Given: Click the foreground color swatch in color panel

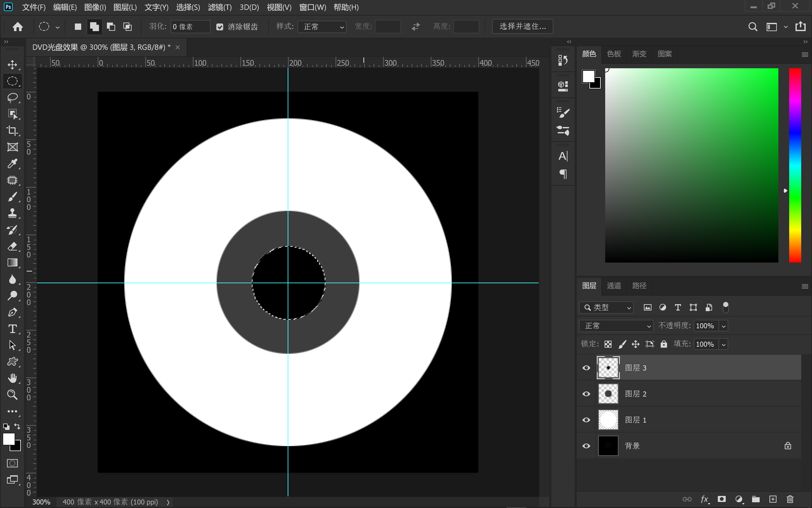Looking at the screenshot, I should (588, 76).
